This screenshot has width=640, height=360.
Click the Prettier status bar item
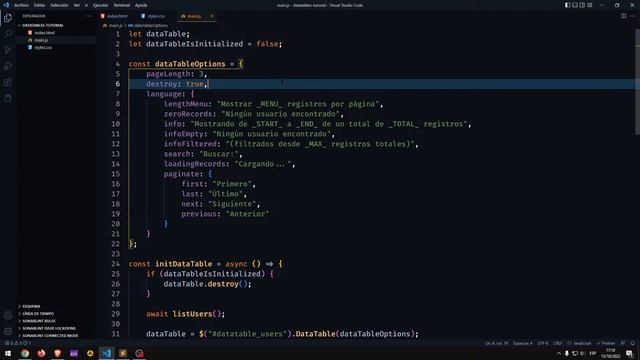click(606, 343)
